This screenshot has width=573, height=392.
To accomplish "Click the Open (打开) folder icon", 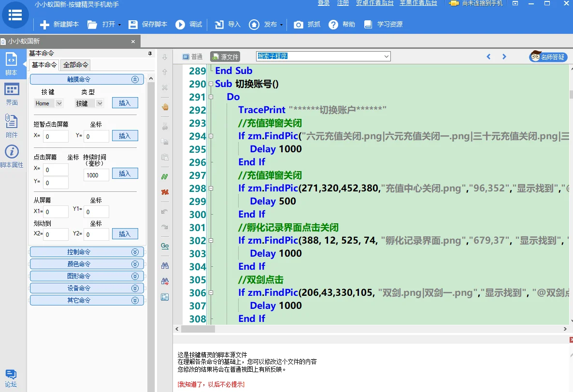I will [x=92, y=25].
